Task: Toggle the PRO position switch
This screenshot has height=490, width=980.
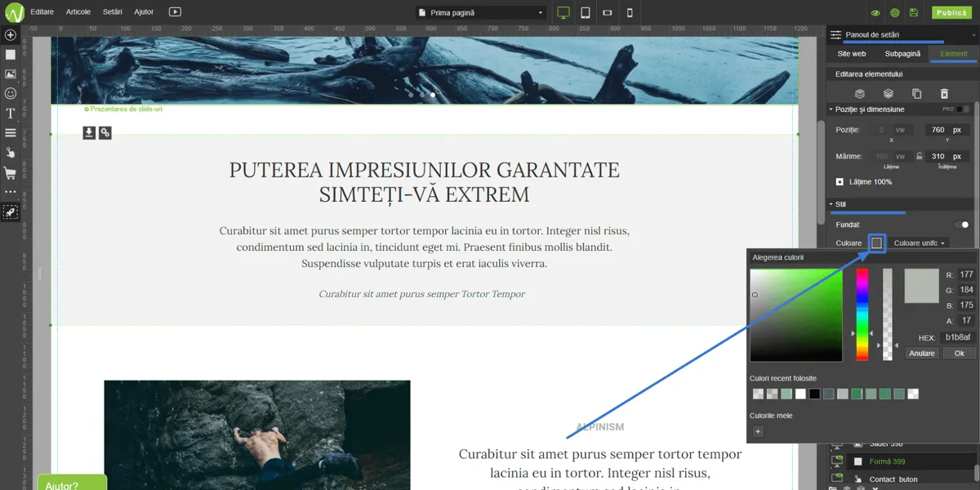Action: pos(964,109)
